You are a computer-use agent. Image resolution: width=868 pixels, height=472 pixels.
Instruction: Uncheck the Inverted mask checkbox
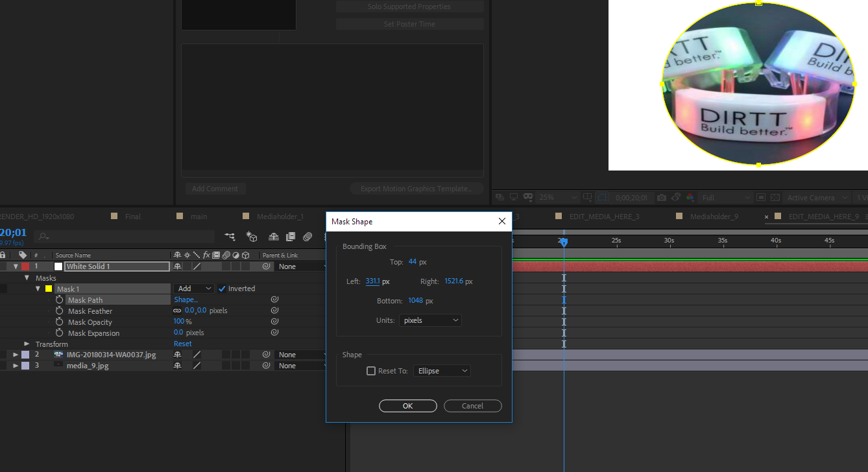point(222,289)
